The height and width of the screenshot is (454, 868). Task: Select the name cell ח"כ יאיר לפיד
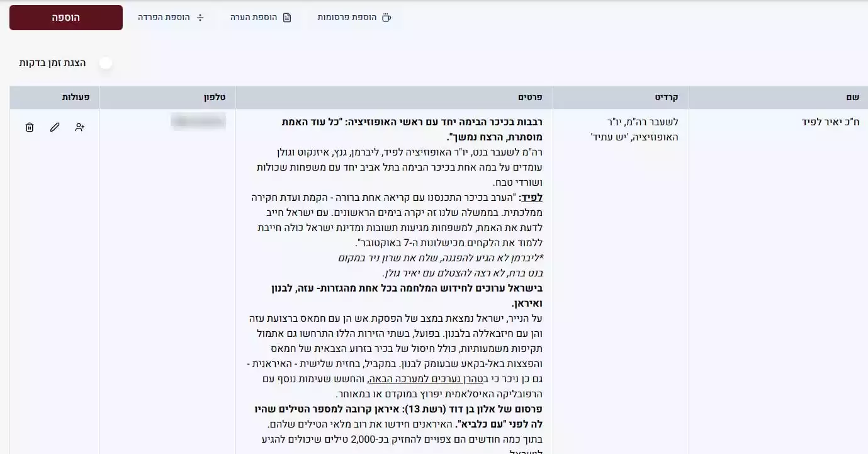[x=830, y=122]
